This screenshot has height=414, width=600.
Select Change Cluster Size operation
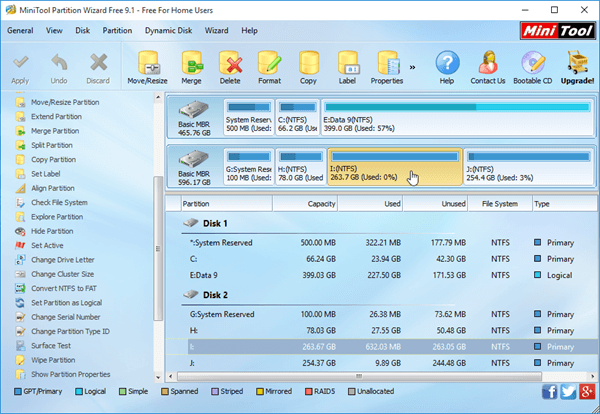[62, 274]
